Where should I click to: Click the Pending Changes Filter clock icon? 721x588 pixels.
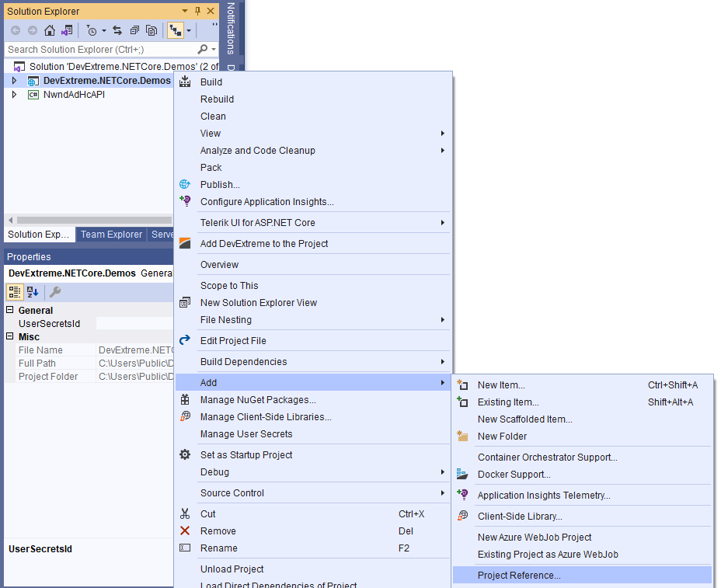pos(92,31)
